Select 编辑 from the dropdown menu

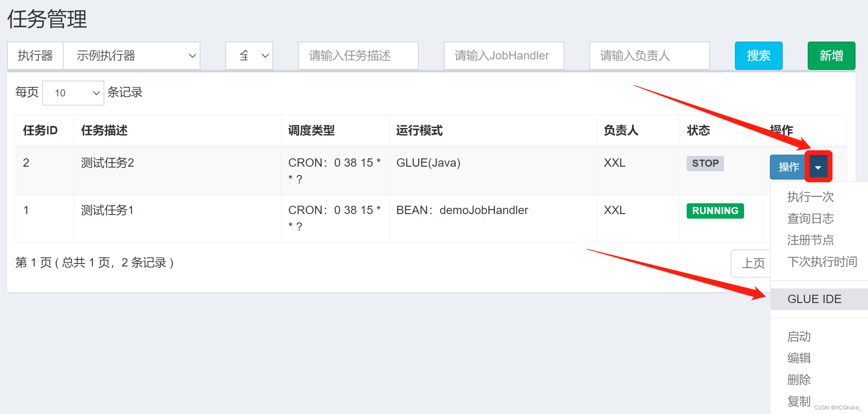799,358
